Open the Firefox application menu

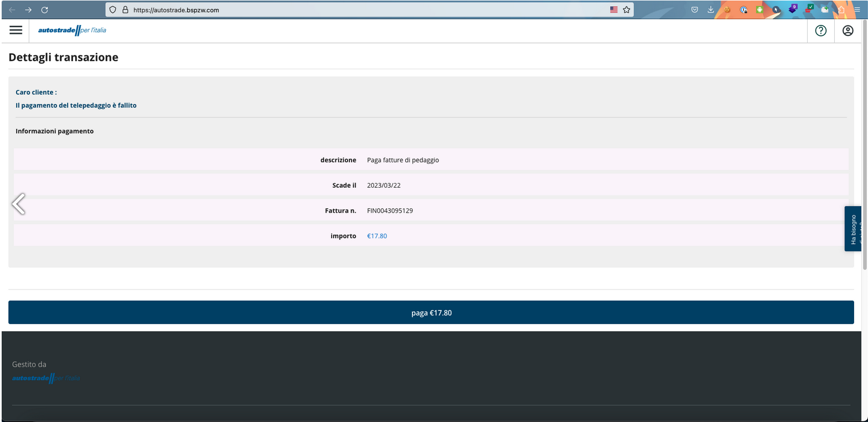(857, 9)
